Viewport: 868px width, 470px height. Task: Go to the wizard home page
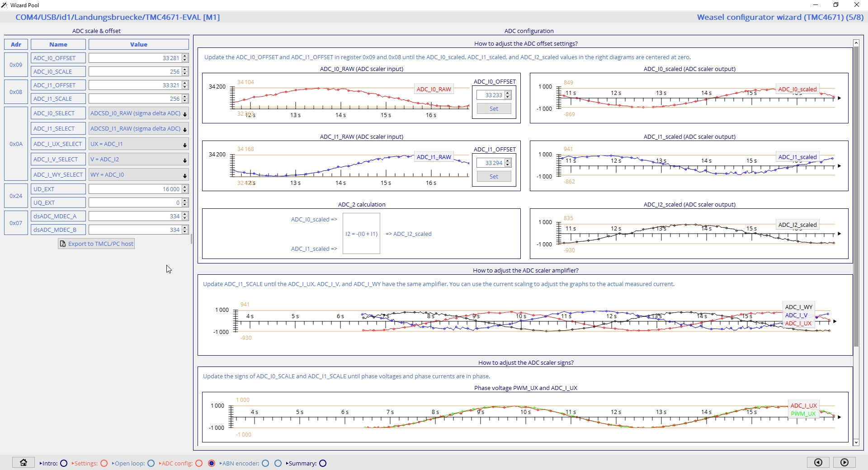[24, 462]
